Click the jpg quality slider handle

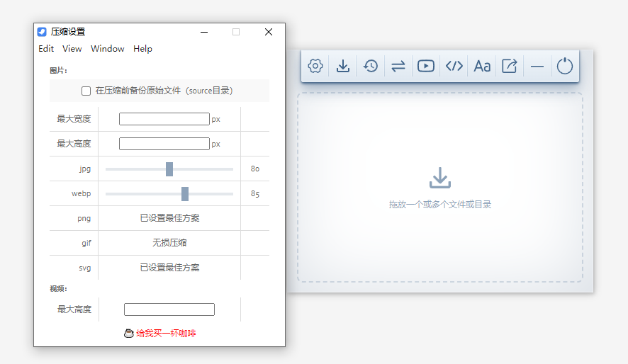pyautogui.click(x=169, y=169)
